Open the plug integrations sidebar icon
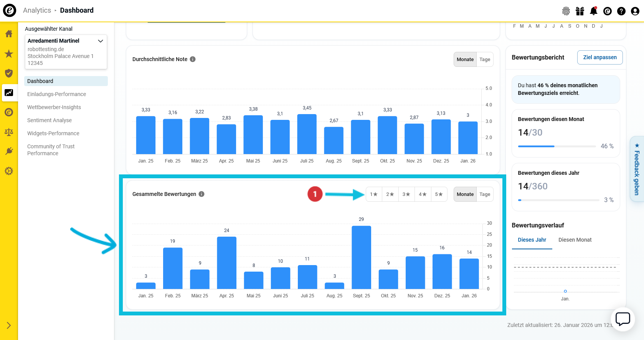 point(9,151)
